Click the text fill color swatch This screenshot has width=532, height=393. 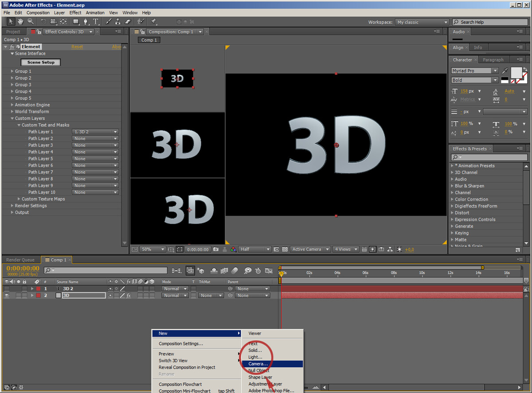click(516, 72)
